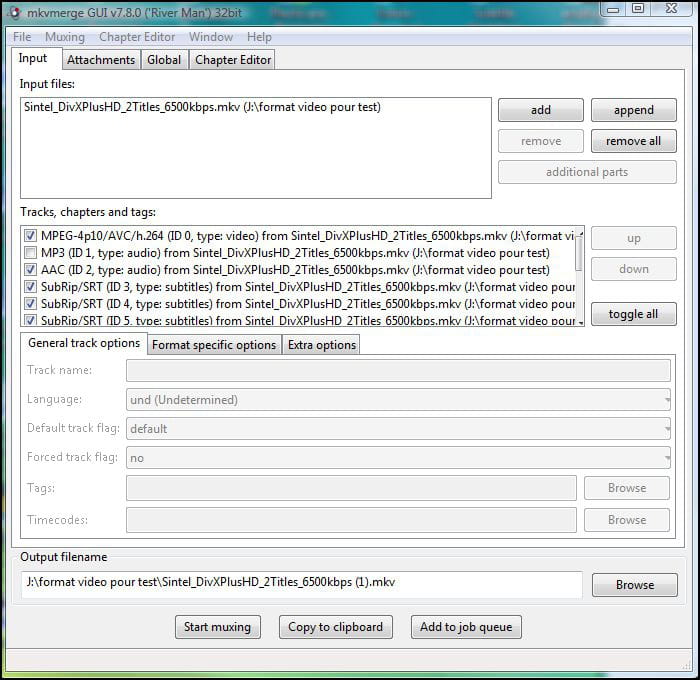Viewport: 700px width, 680px height.
Task: Open the File menu
Action: click(x=22, y=37)
